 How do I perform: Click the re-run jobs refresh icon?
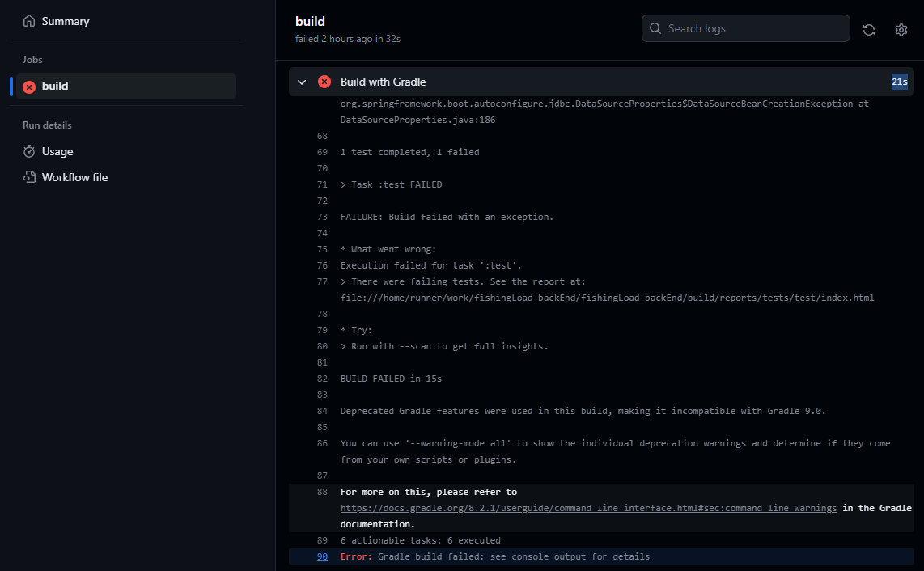(x=869, y=29)
